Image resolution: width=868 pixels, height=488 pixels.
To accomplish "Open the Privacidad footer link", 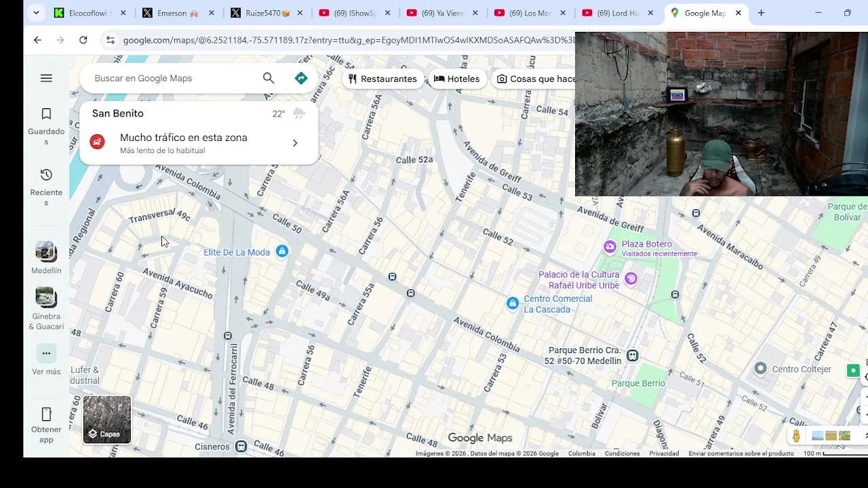I will click(664, 453).
